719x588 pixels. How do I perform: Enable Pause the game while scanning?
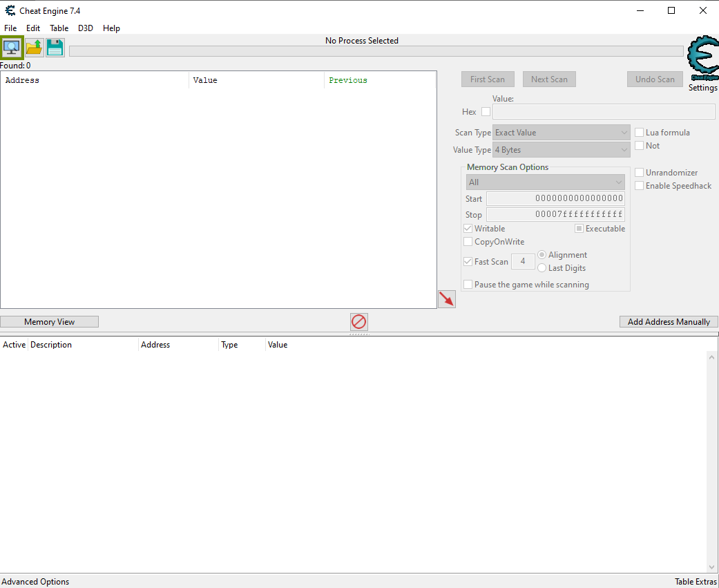[468, 285]
